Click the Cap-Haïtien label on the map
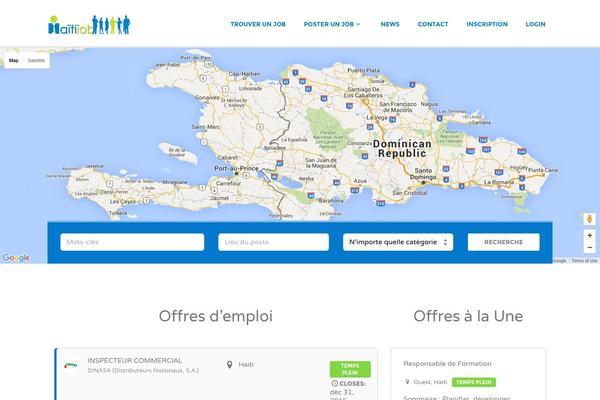This screenshot has height=400, width=600. pyautogui.click(x=244, y=74)
